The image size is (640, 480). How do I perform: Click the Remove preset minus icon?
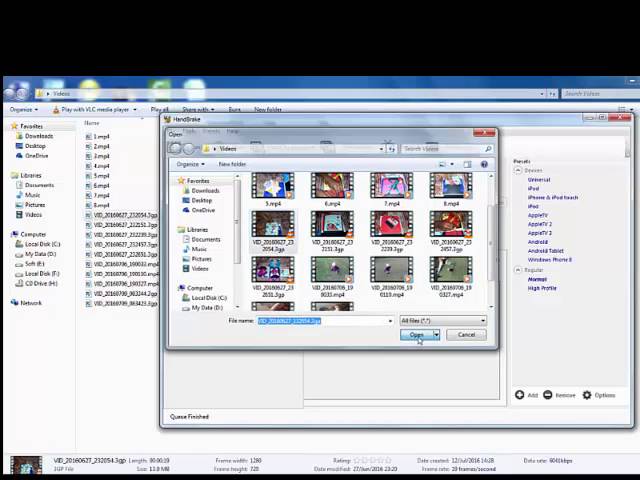click(548, 395)
